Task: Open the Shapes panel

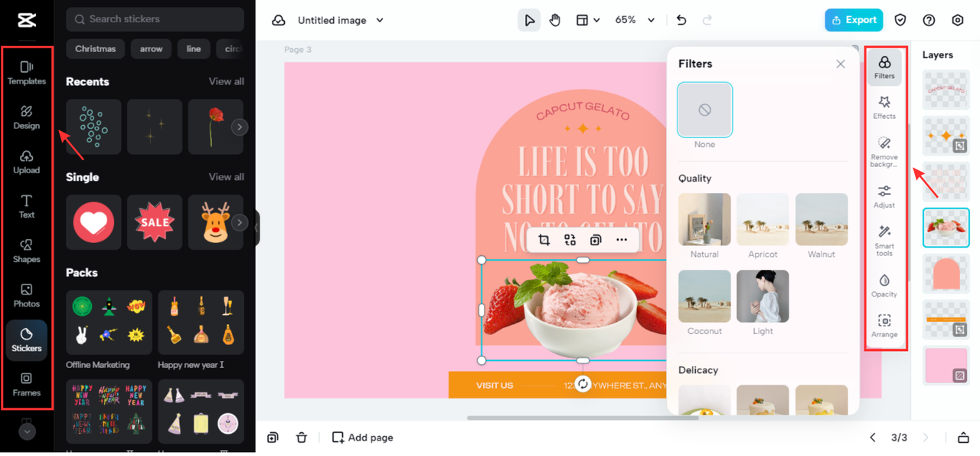Action: click(x=27, y=251)
